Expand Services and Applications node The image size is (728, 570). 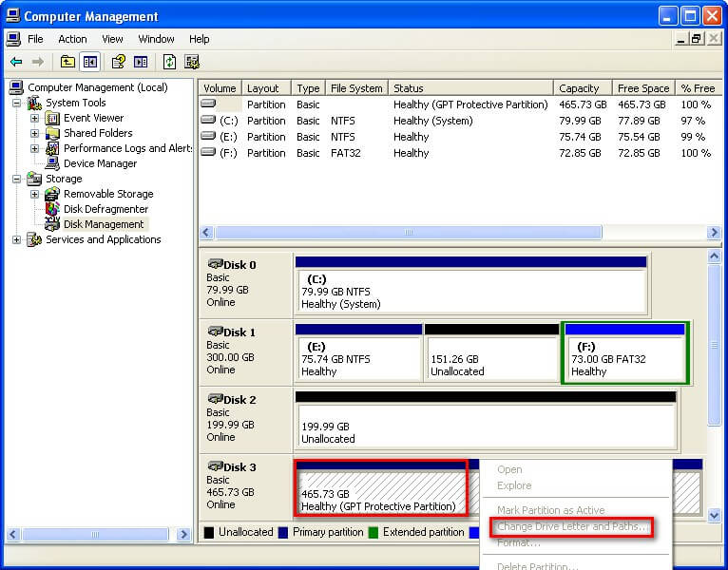tap(17, 239)
